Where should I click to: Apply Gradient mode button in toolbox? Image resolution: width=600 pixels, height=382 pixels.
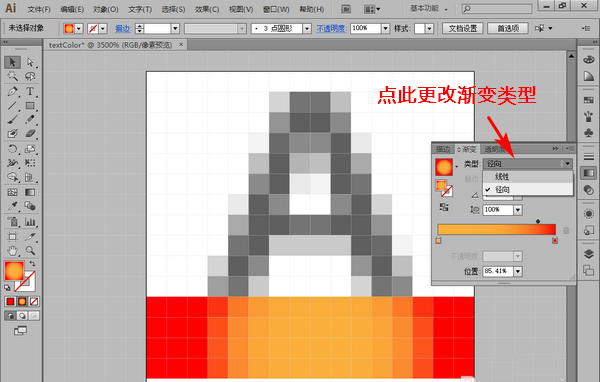tap(22, 302)
